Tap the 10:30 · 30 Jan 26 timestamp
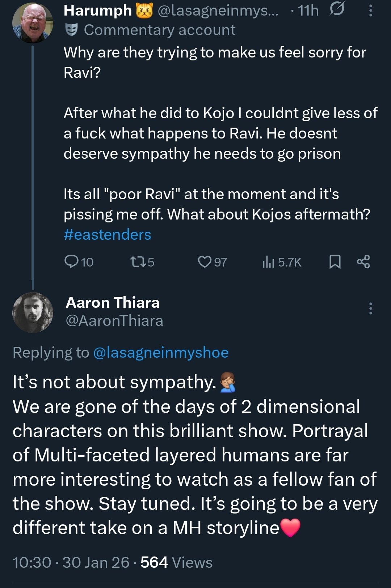This screenshot has width=391, height=588. coord(71,562)
